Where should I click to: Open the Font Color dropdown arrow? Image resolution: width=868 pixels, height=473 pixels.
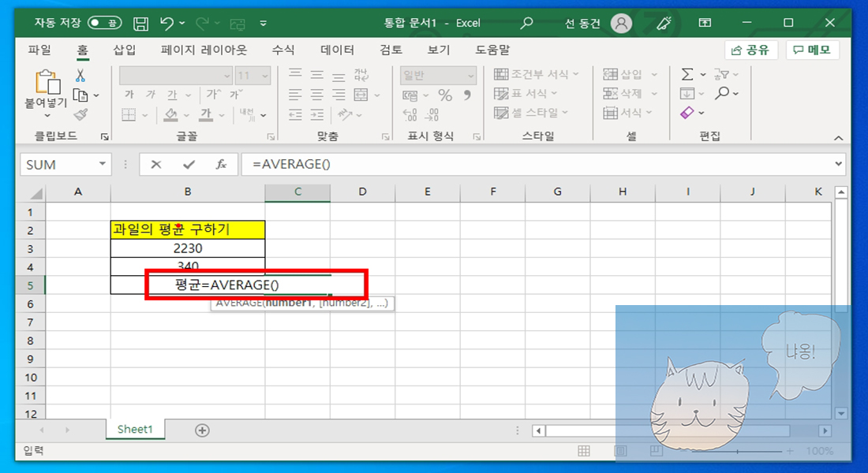(x=222, y=115)
